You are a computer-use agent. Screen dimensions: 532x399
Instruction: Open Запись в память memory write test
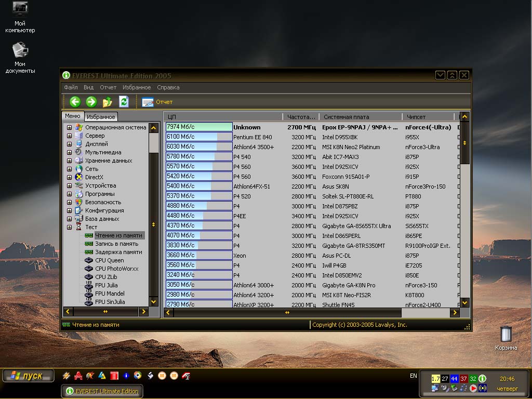tap(117, 244)
